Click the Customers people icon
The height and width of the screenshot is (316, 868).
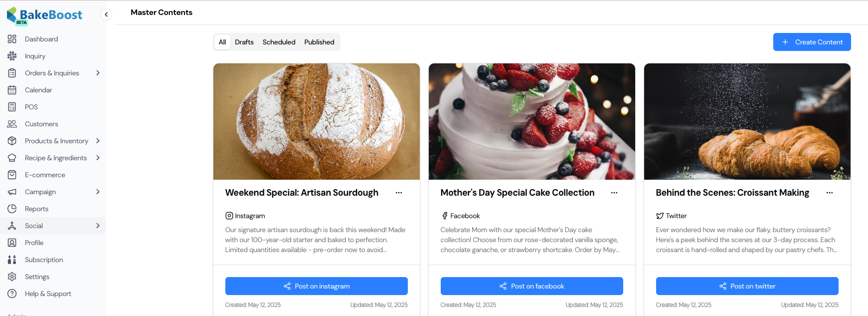[x=12, y=124]
